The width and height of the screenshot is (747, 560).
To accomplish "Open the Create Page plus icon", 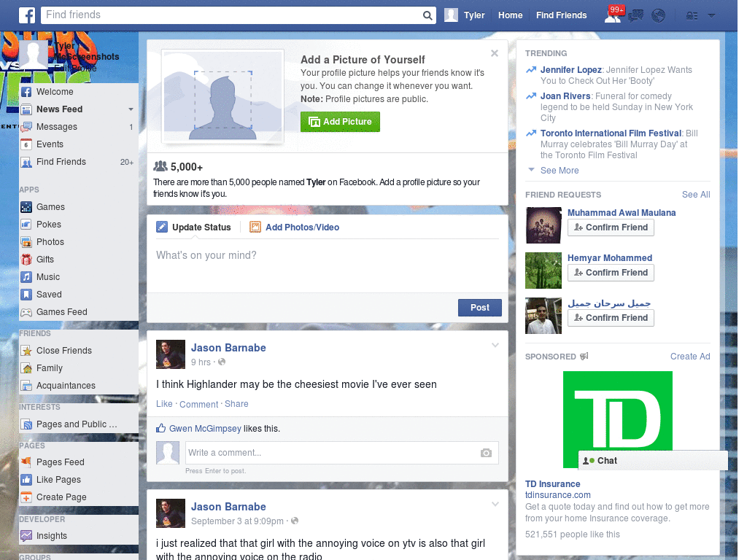I will click(x=26, y=497).
